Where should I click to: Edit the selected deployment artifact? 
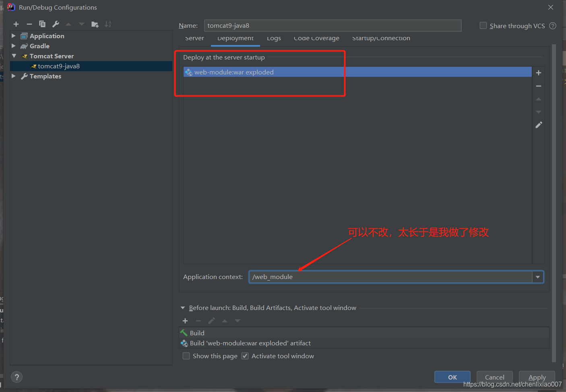click(x=539, y=125)
